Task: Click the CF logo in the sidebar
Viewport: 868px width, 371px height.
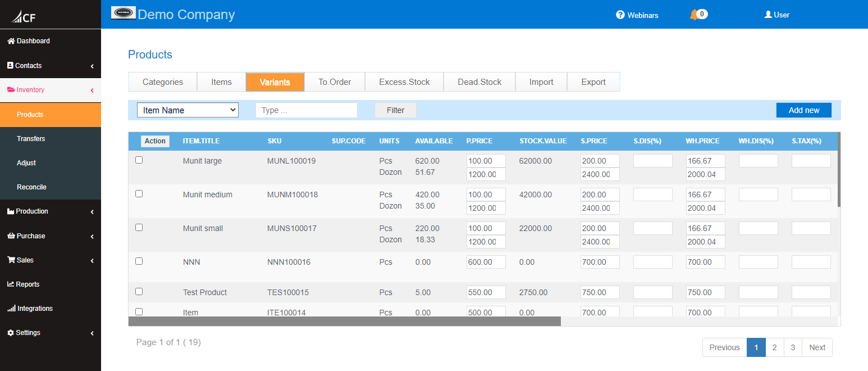Action: click(x=24, y=17)
